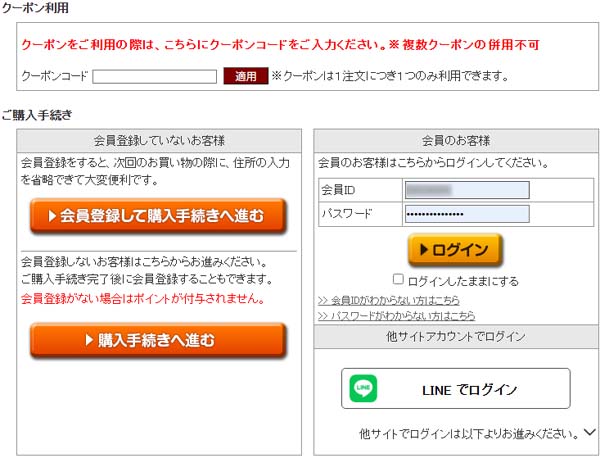Click 会員登録して購入手続きへ進む orange button
Viewport: 600px width, 458px height.
click(158, 216)
